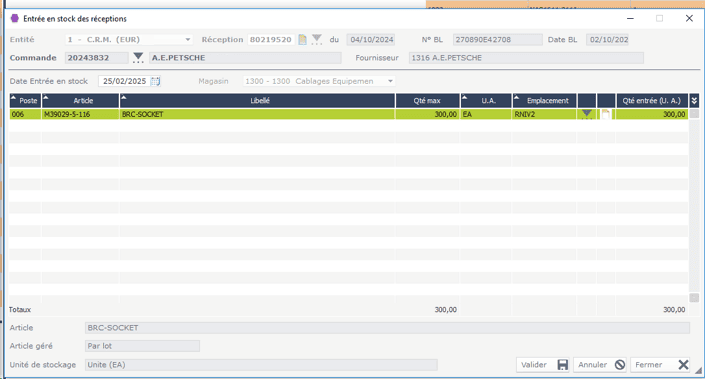The height and width of the screenshot is (379, 705).
Task: Edit the Qté entrée cell showing 300,00
Action: (652, 114)
